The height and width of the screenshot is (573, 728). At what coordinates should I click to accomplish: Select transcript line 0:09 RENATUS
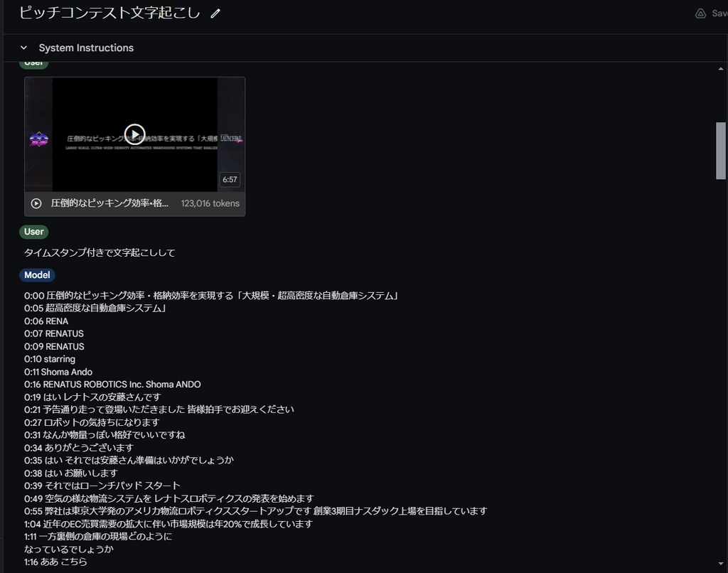tap(54, 347)
